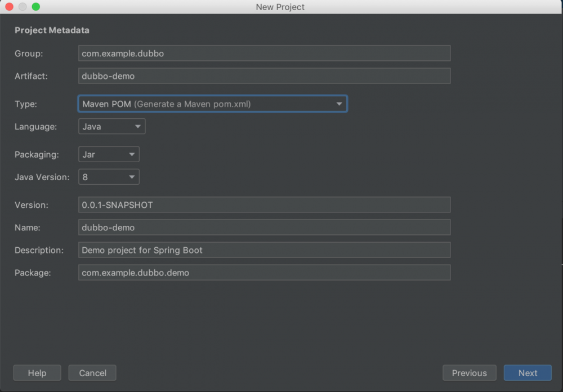Close the New Project window
The width and height of the screenshot is (563, 392).
9,7
